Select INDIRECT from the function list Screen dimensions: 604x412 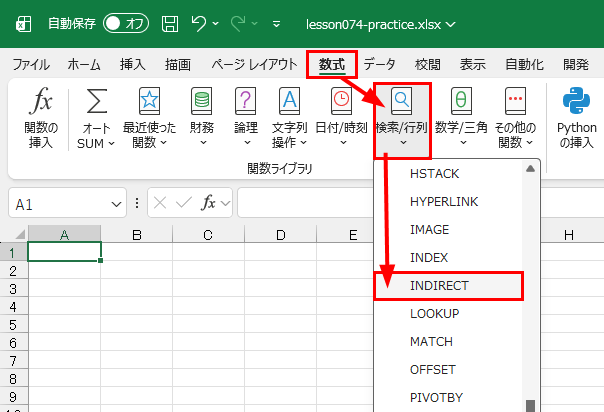(448, 286)
